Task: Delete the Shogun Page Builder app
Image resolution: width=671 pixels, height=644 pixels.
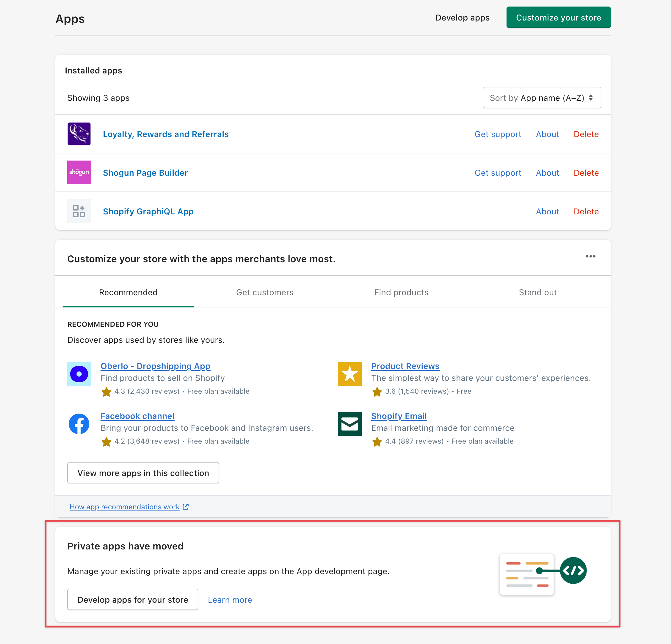Action: tap(586, 173)
